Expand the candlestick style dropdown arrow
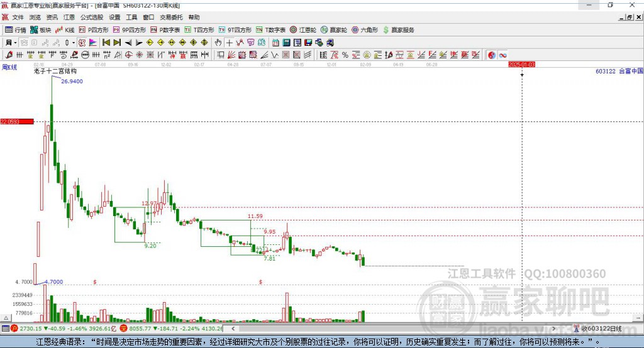Image resolution: width=644 pixels, height=348 pixels. coord(74,43)
